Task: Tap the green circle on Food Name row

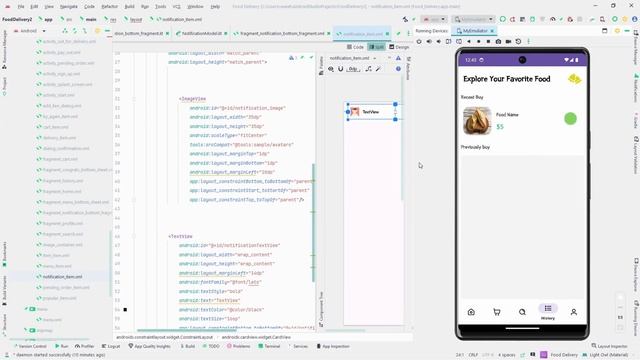Action: coord(570,119)
